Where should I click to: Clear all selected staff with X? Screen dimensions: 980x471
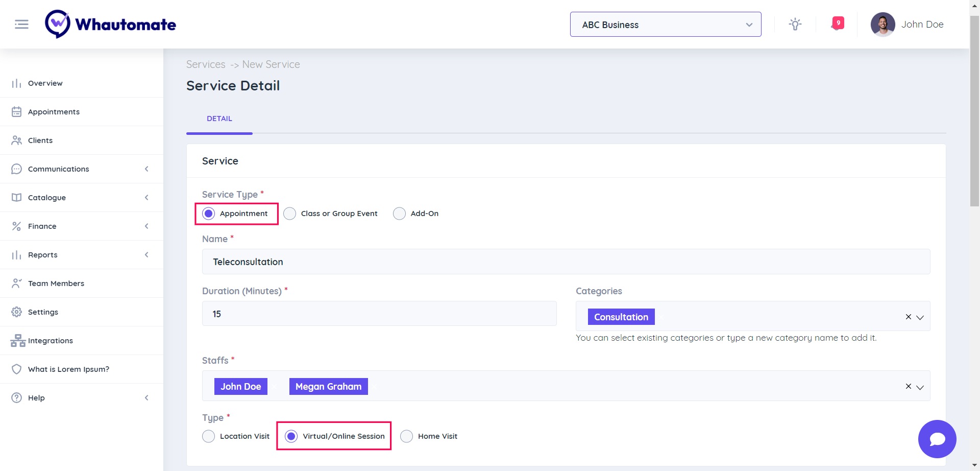coord(908,386)
